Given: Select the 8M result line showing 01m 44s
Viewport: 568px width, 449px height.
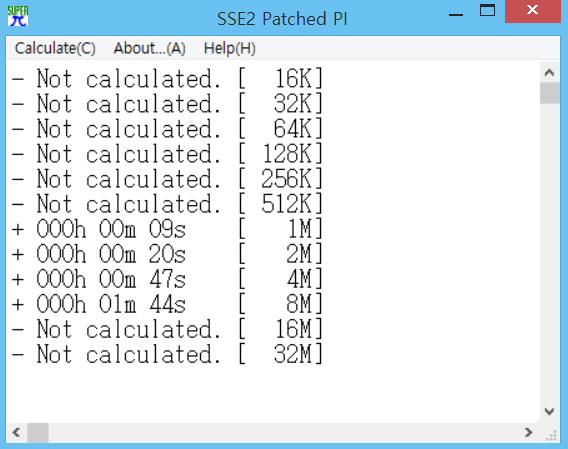Looking at the screenshot, I should point(167,304).
